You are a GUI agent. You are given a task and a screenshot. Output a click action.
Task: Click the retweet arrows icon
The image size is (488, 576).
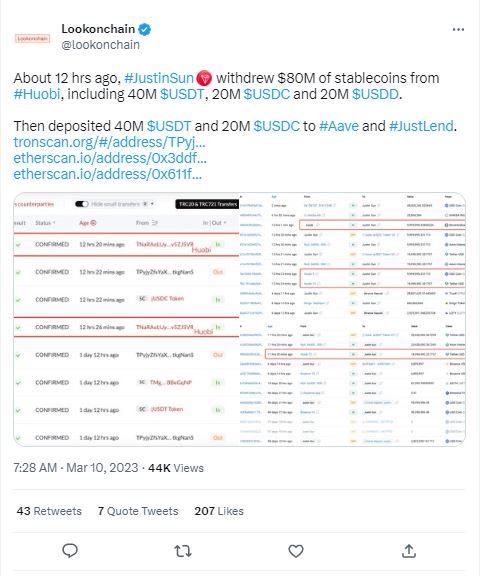click(183, 551)
